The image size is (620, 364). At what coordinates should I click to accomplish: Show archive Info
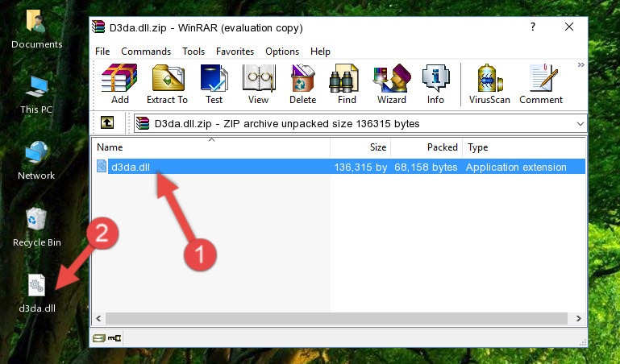pos(435,84)
